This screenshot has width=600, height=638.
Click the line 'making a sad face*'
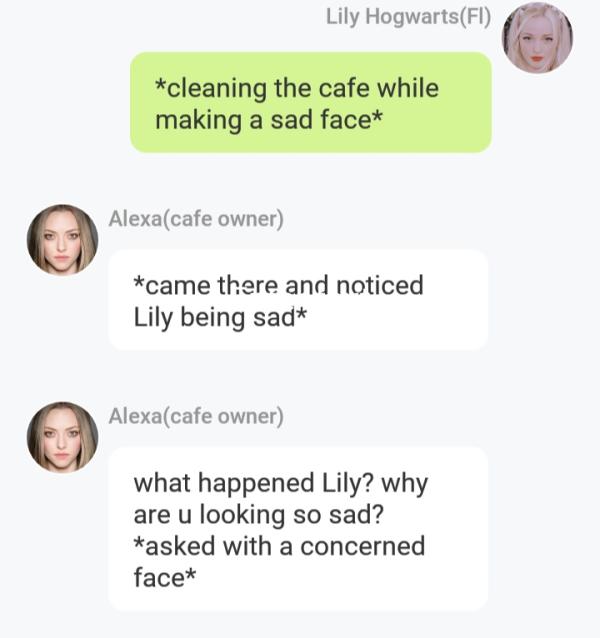[269, 120]
